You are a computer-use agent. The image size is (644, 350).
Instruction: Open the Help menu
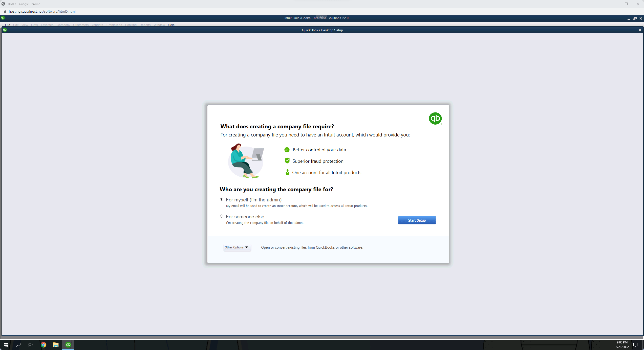tap(171, 25)
